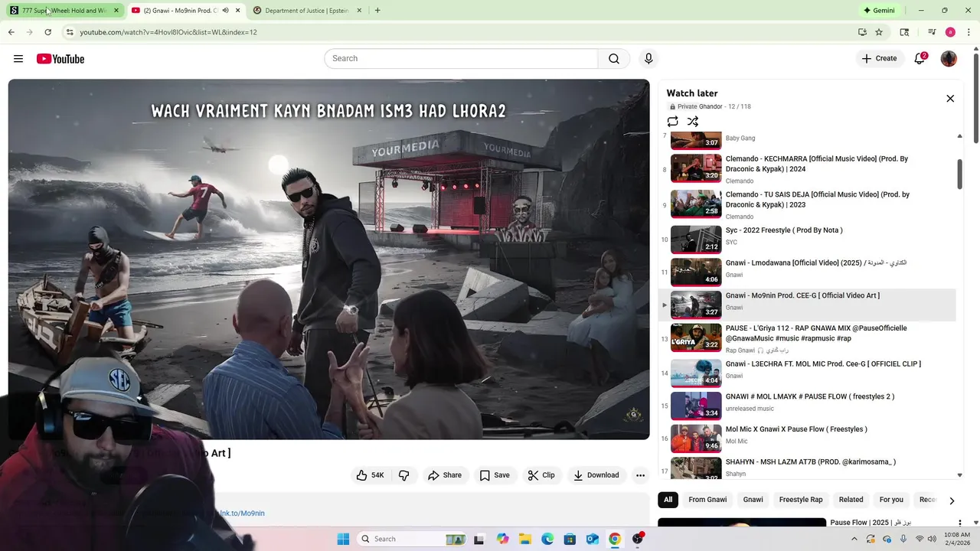Open options for Pause Flow 2025 suggestion
The image size is (980, 551).
(959, 523)
